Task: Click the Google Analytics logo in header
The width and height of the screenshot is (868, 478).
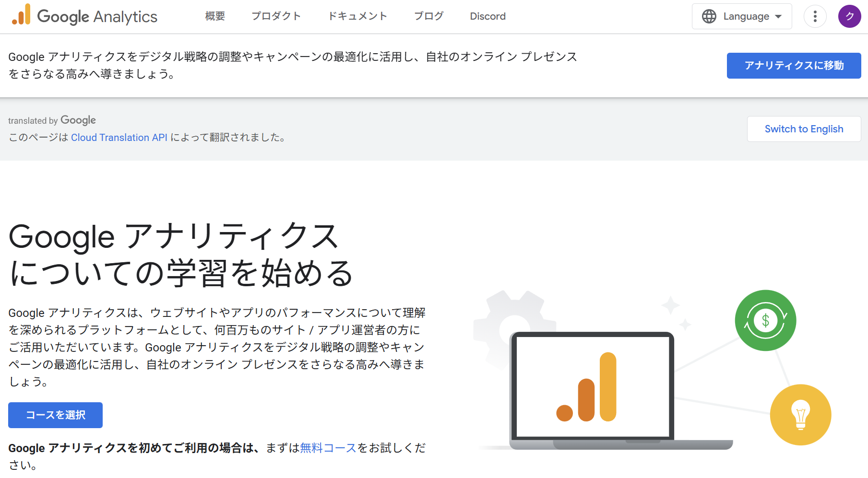Action: click(x=84, y=16)
